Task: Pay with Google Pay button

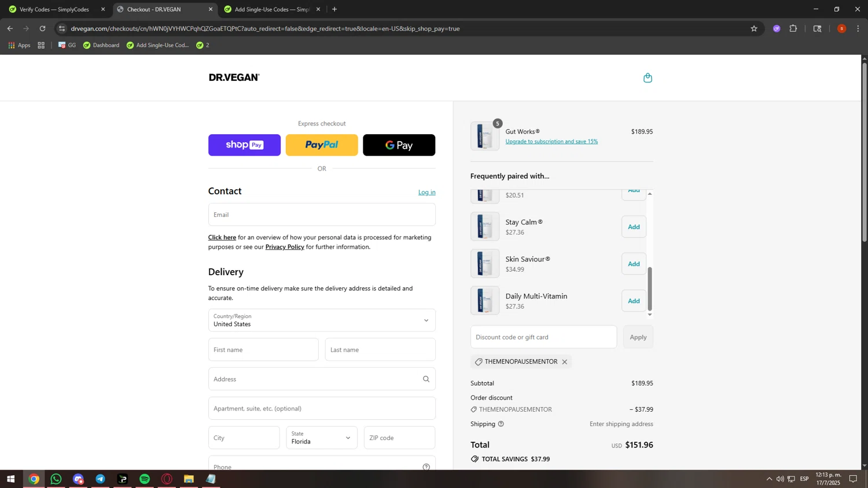Action: [x=399, y=145]
